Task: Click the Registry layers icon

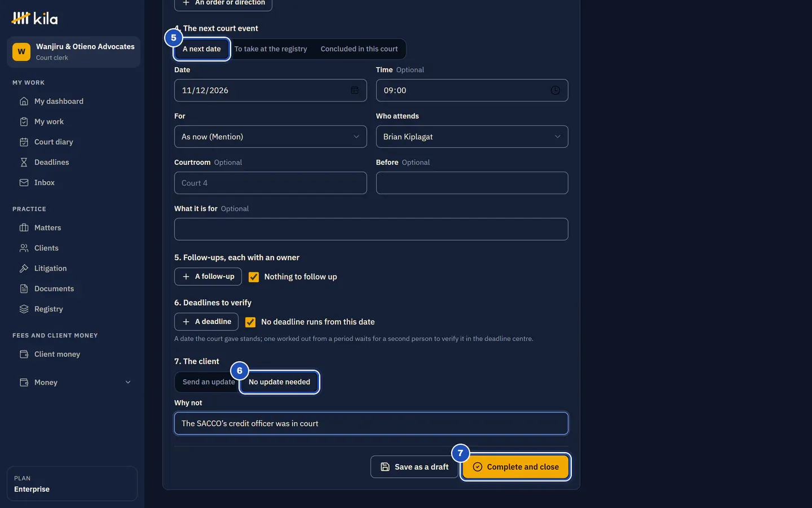Action: 24,309
